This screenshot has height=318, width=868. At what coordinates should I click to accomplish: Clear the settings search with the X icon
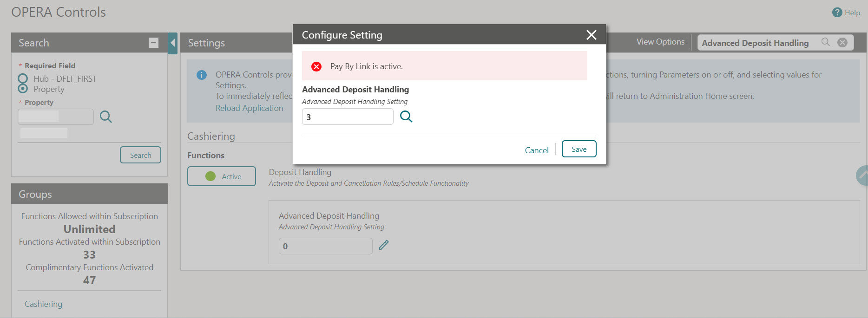[x=842, y=42]
